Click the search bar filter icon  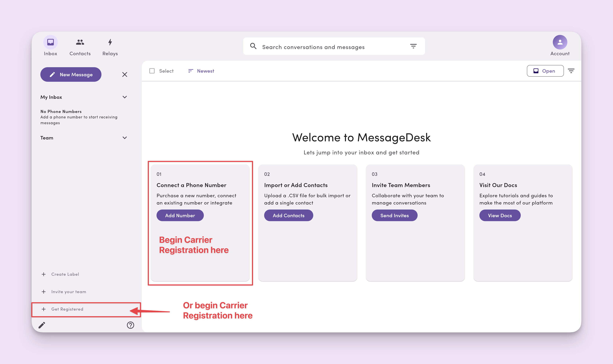[x=413, y=46]
